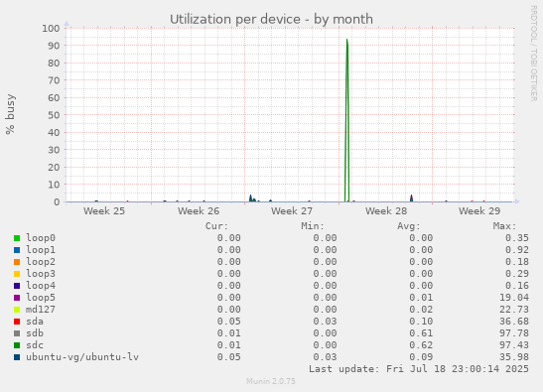This screenshot has width=543, height=392.
Task: Click the sdb gray color swatch
Action: [17, 333]
